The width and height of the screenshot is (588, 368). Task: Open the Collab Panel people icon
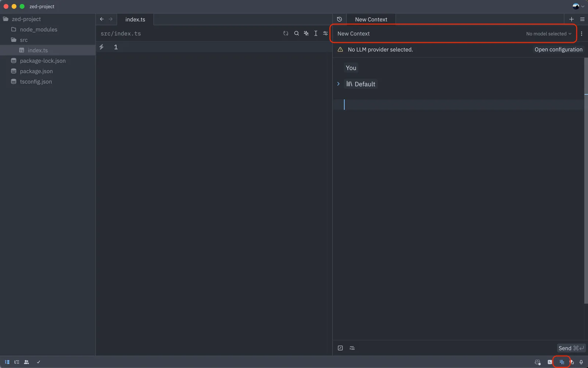(x=26, y=362)
